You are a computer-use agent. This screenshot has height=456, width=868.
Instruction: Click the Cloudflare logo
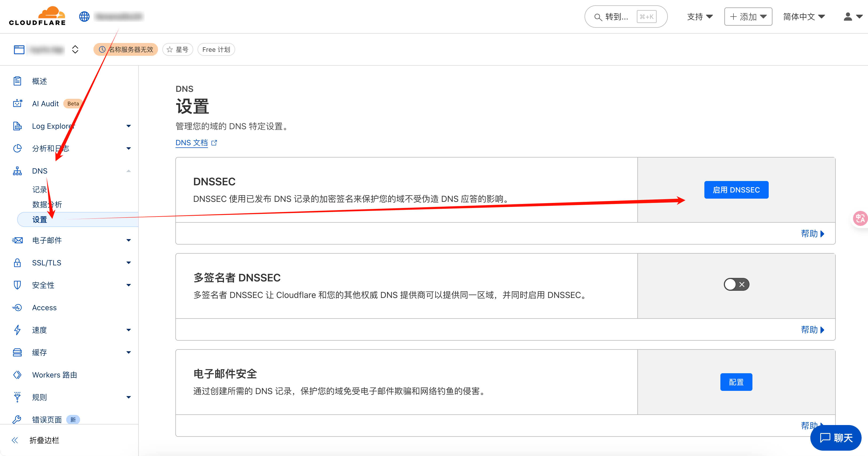click(37, 16)
